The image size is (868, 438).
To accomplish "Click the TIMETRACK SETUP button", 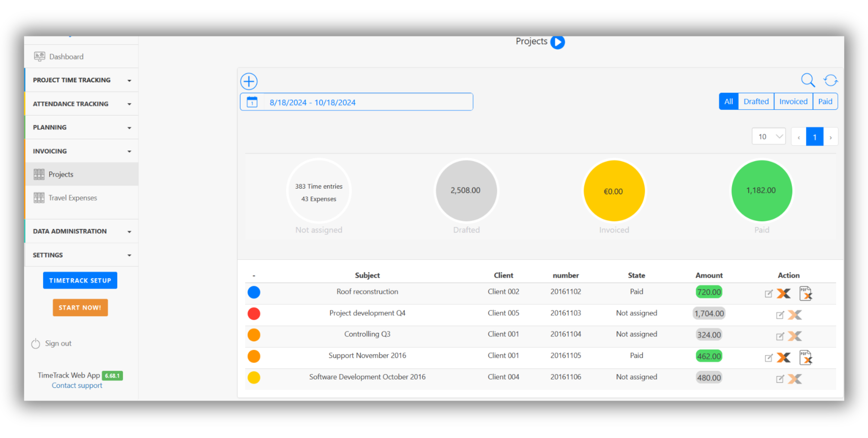I will click(80, 280).
